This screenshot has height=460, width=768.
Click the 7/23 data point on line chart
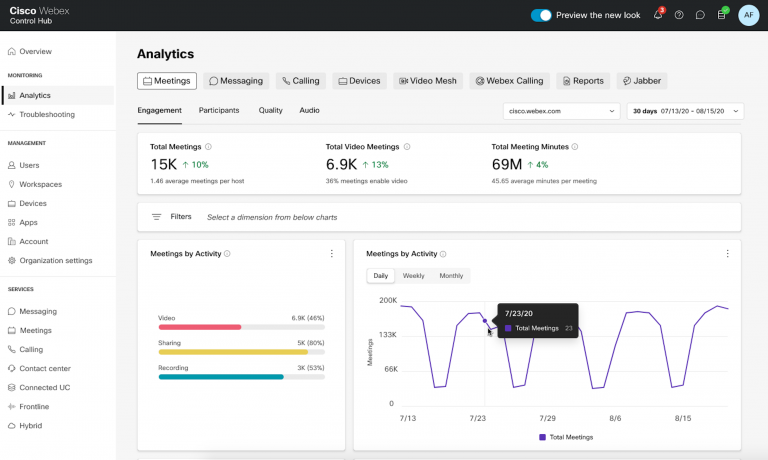(485, 321)
